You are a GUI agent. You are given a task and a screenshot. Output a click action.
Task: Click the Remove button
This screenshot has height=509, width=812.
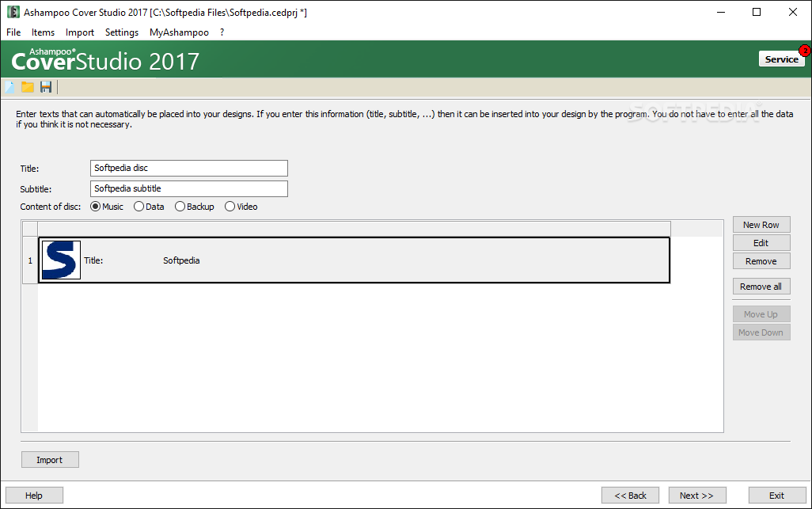click(x=761, y=261)
